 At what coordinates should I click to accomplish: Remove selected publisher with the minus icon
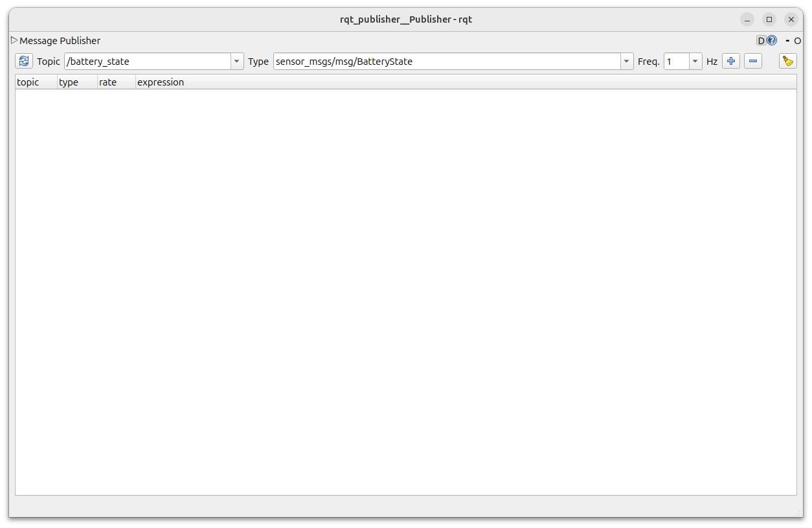click(753, 62)
